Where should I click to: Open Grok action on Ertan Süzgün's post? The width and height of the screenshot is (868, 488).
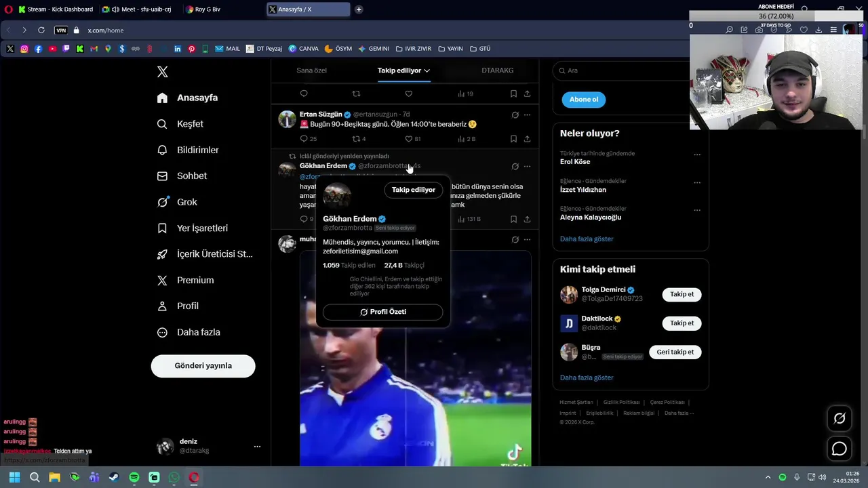point(515,115)
